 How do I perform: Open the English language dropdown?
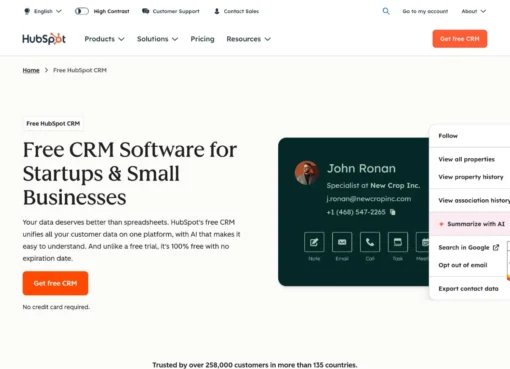pos(43,11)
